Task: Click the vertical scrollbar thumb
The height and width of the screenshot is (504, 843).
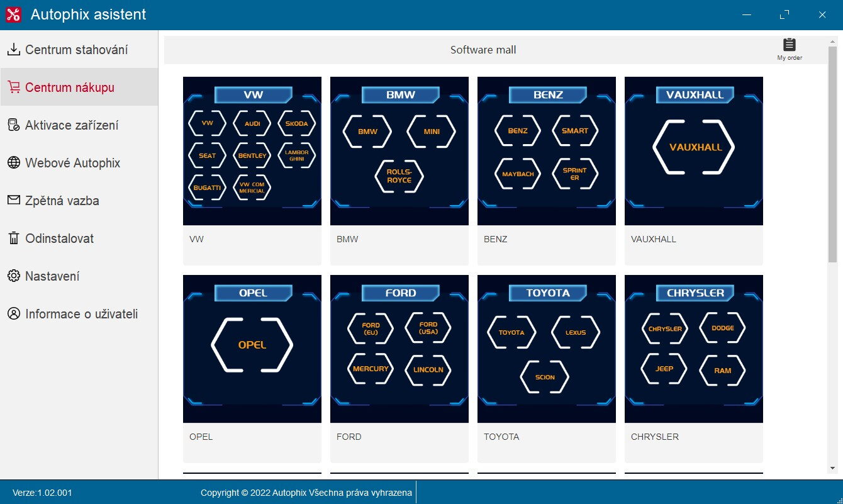Action: (832, 154)
